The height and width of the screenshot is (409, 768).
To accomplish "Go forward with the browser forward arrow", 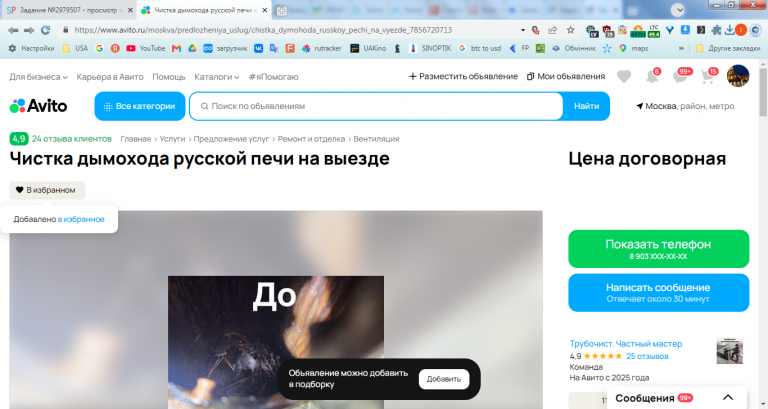I will pos(29,30).
